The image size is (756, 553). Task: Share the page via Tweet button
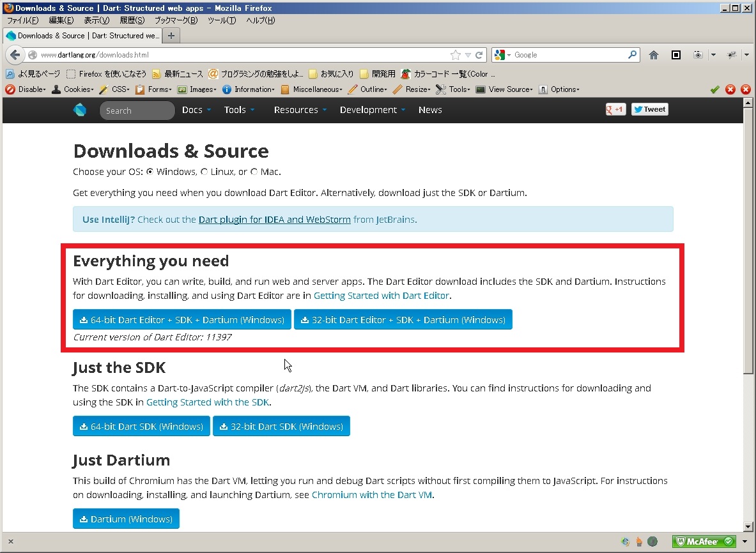click(649, 109)
